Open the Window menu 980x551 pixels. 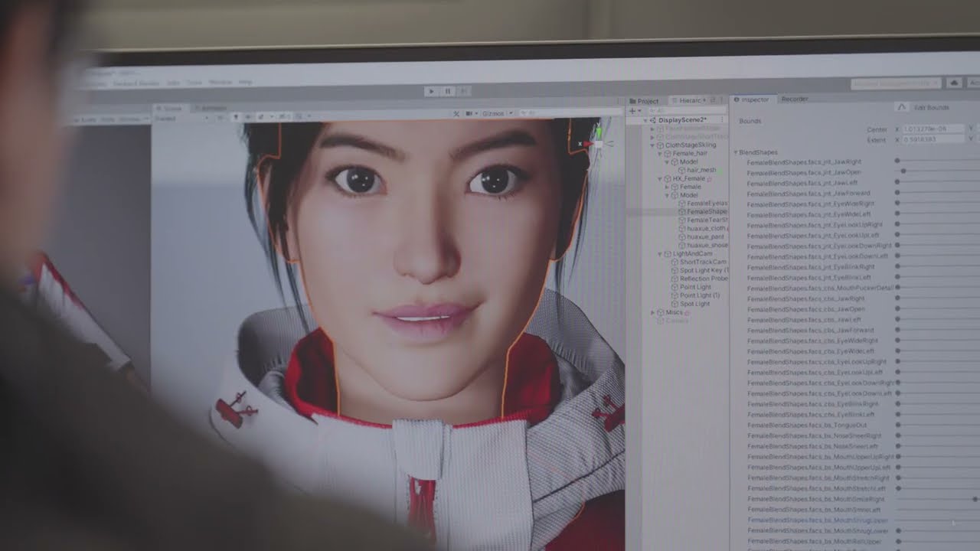coord(220,81)
